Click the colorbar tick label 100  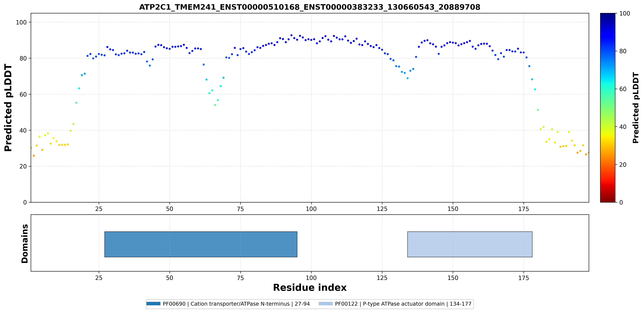pos(624,14)
